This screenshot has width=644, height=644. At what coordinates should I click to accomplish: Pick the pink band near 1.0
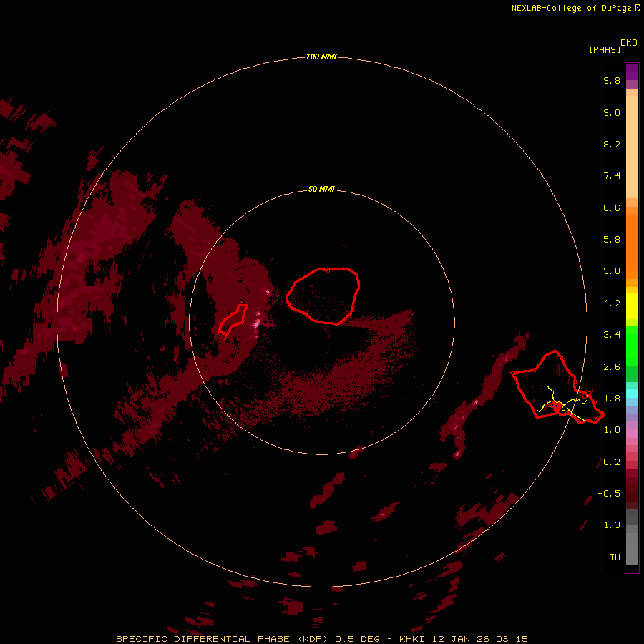[x=632, y=434]
